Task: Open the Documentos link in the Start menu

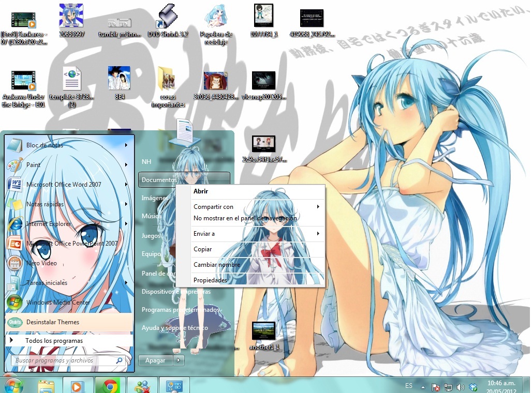Action: pyautogui.click(x=184, y=180)
